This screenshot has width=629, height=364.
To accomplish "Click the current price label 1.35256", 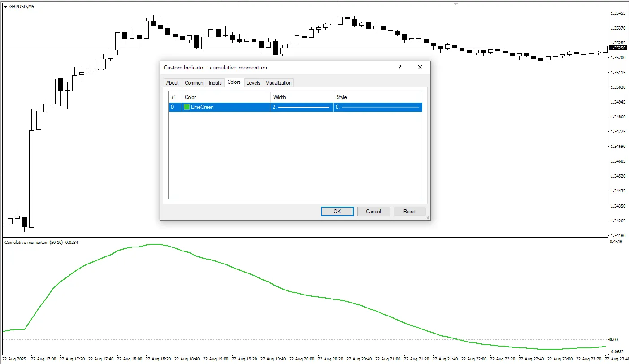I will (618, 47).
